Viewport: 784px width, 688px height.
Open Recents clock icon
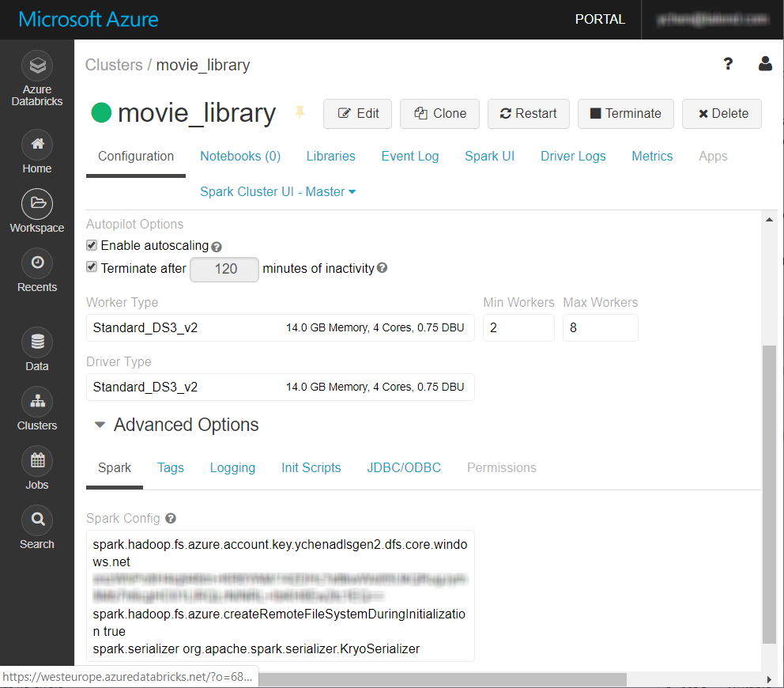[x=37, y=263]
